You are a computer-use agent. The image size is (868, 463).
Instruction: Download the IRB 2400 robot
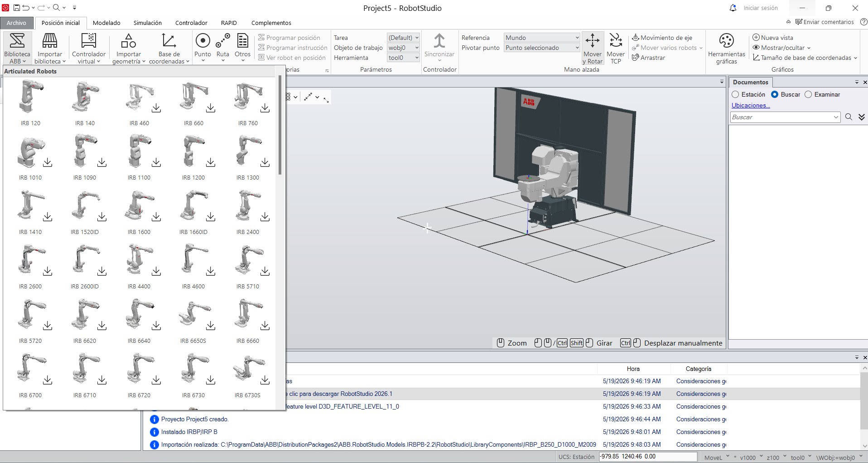click(x=265, y=217)
